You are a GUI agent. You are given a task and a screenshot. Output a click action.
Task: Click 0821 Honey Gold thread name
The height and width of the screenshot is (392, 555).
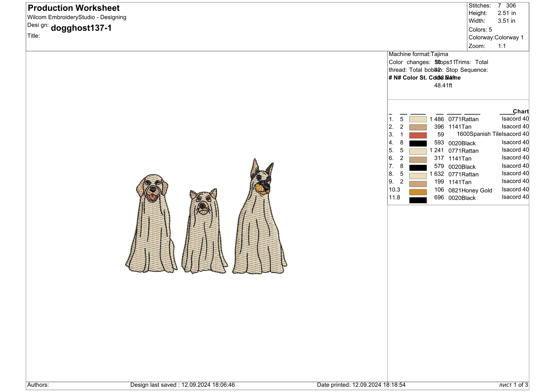coord(470,190)
